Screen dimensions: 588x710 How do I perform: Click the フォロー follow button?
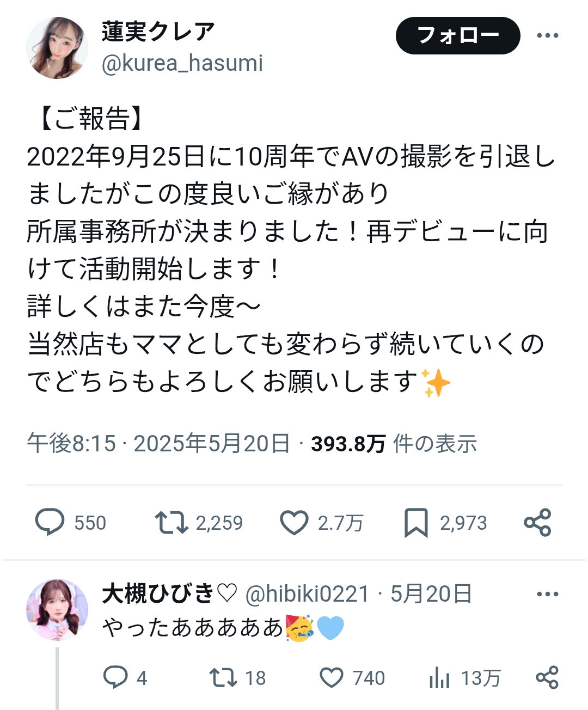458,35
